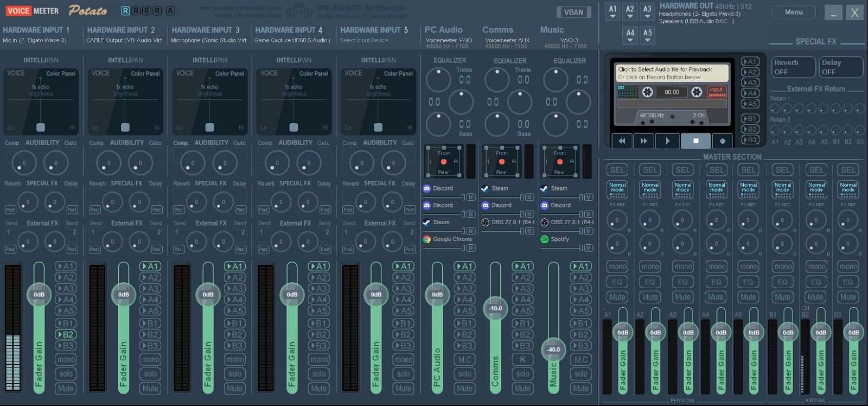Open the A4 hardware out device dropdown

coord(630,36)
